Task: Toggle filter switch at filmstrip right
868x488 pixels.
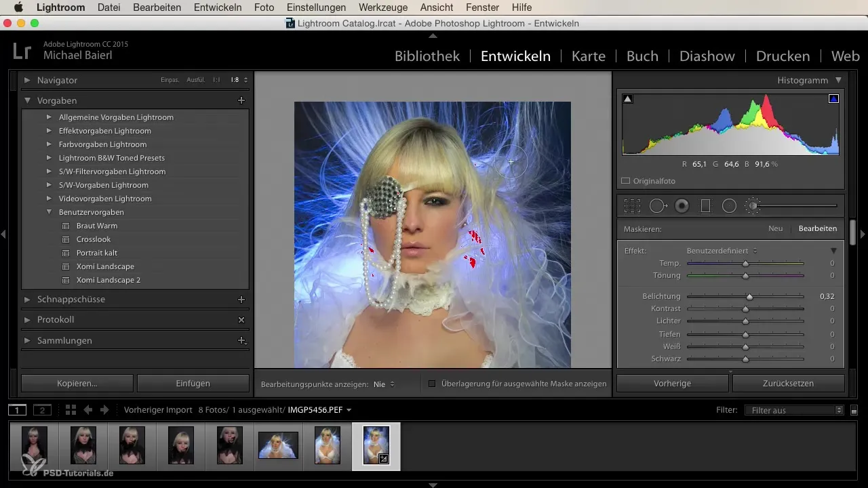Action: [x=854, y=411]
